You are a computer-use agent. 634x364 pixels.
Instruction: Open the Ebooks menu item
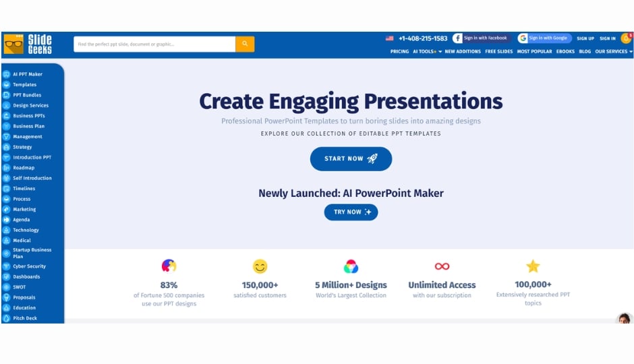coord(565,52)
